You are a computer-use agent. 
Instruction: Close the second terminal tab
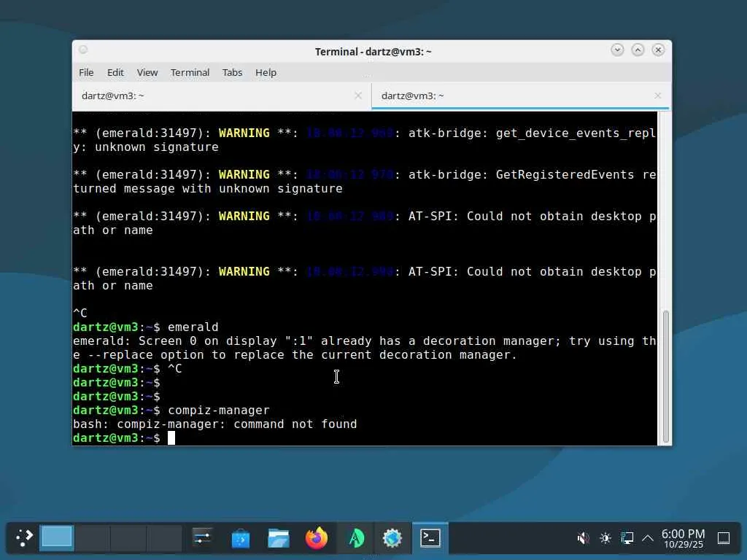coord(657,96)
